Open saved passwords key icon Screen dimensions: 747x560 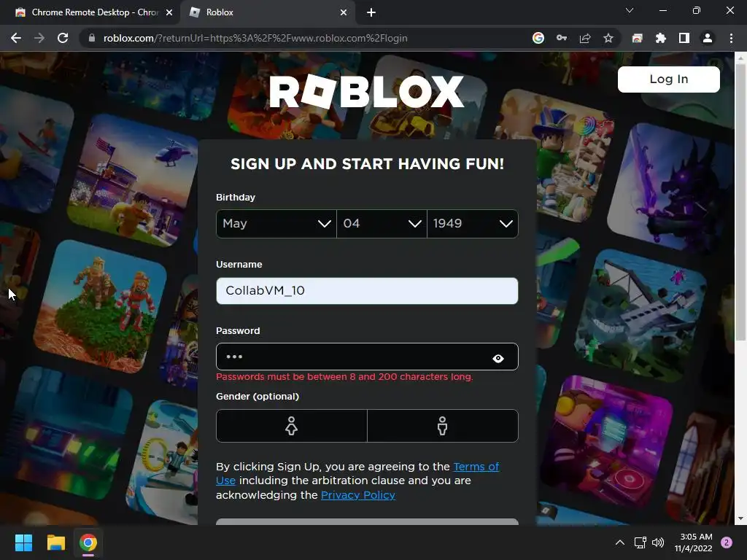click(562, 38)
